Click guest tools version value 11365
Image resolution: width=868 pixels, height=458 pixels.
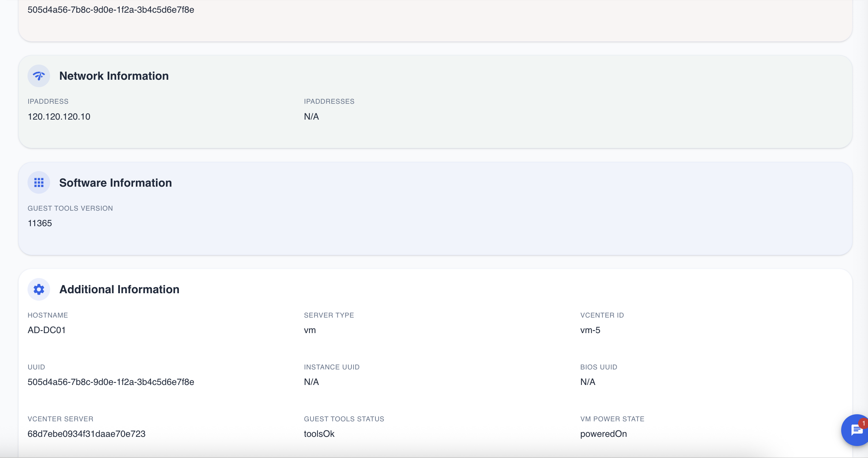click(40, 223)
